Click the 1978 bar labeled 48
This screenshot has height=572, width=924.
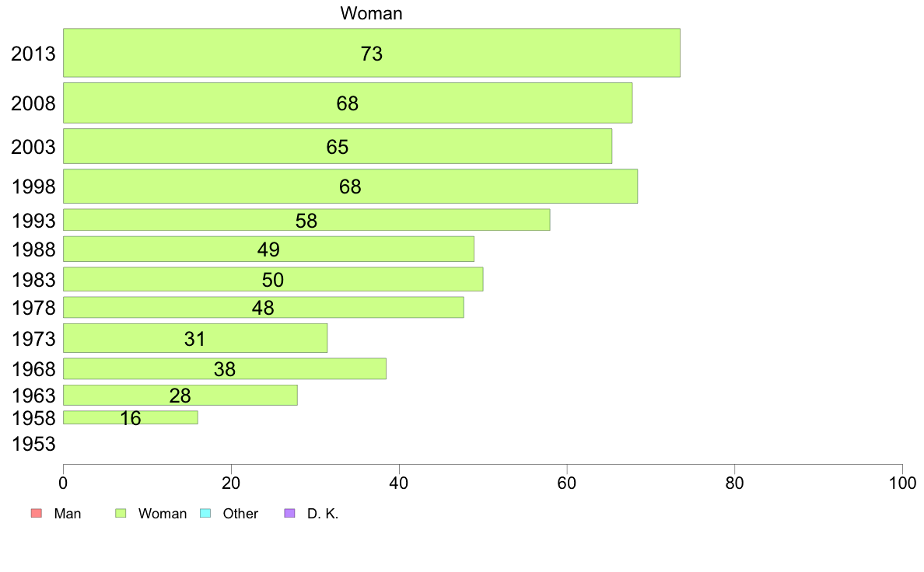pos(264,308)
